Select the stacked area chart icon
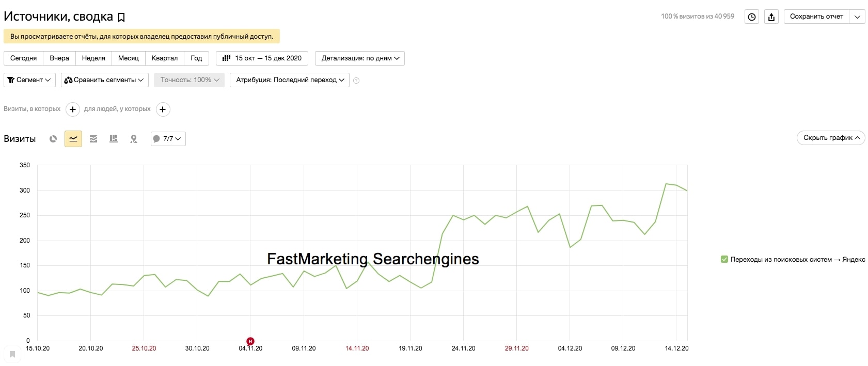This screenshot has width=868, height=366. pos(93,139)
